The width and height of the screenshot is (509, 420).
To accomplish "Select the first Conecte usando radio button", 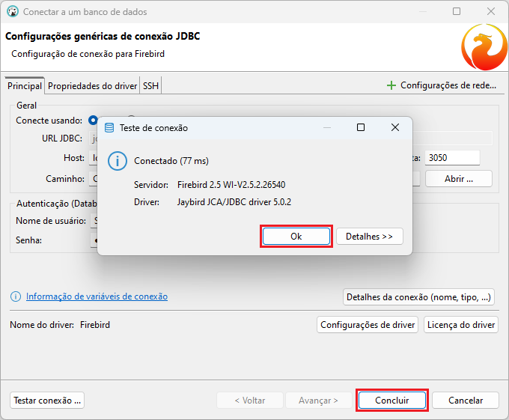I will 93,121.
